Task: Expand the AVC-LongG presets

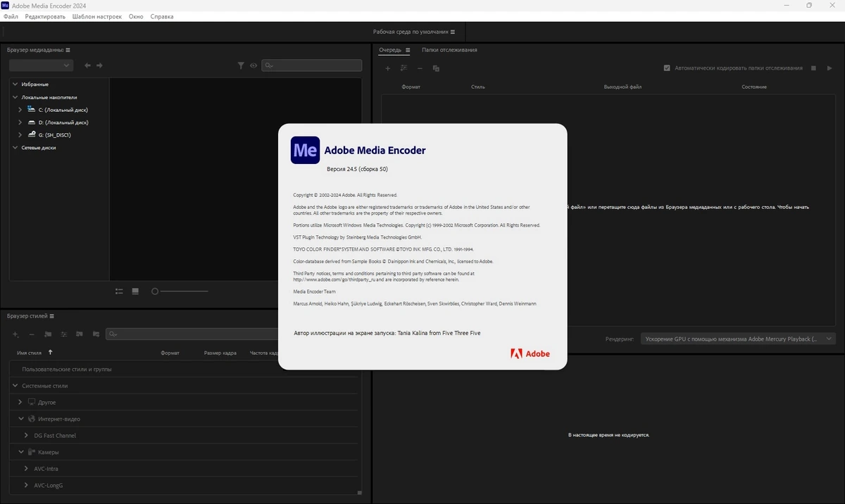Action: (x=26, y=485)
